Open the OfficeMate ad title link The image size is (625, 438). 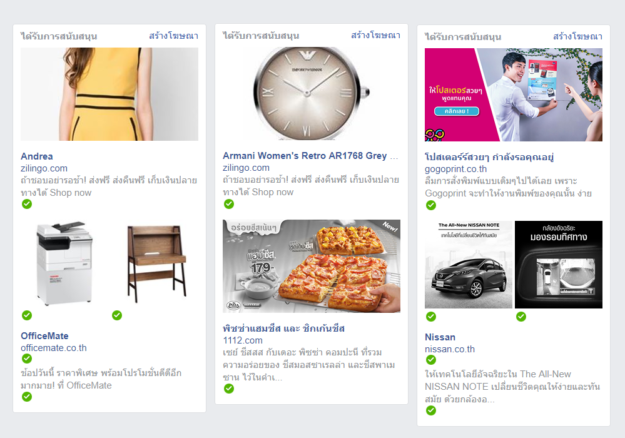45,336
